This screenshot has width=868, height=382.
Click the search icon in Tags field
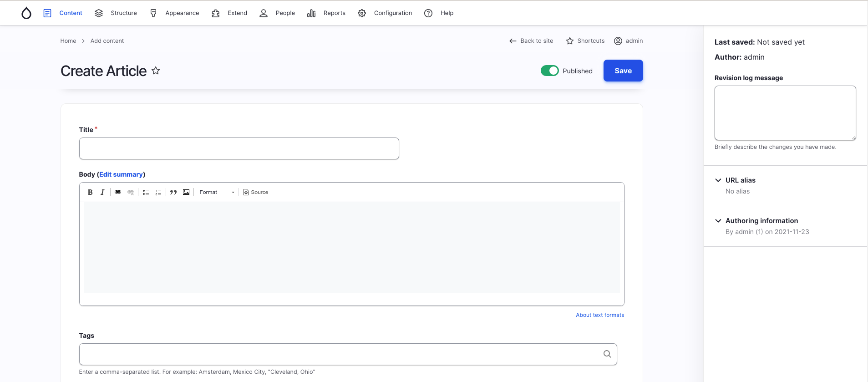(x=607, y=354)
